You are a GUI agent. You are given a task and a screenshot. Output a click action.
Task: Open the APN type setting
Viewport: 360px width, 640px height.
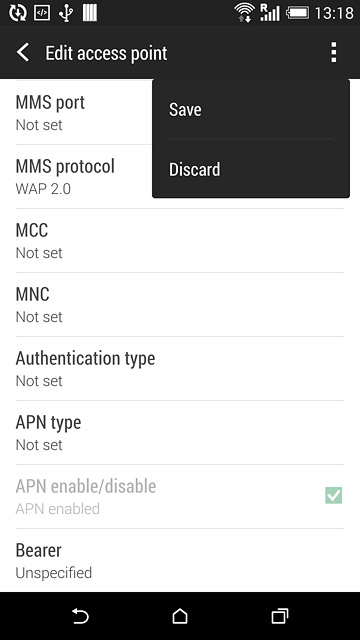[180, 433]
